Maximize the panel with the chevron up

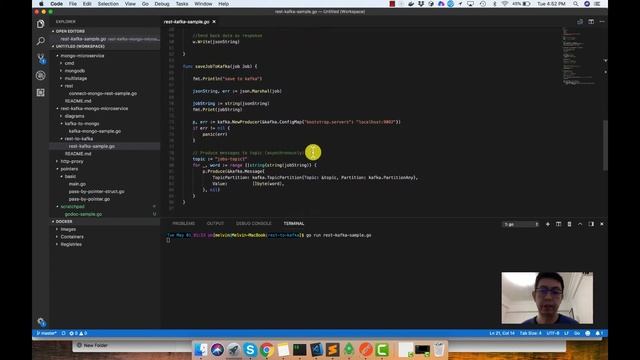pyautogui.click(x=580, y=224)
